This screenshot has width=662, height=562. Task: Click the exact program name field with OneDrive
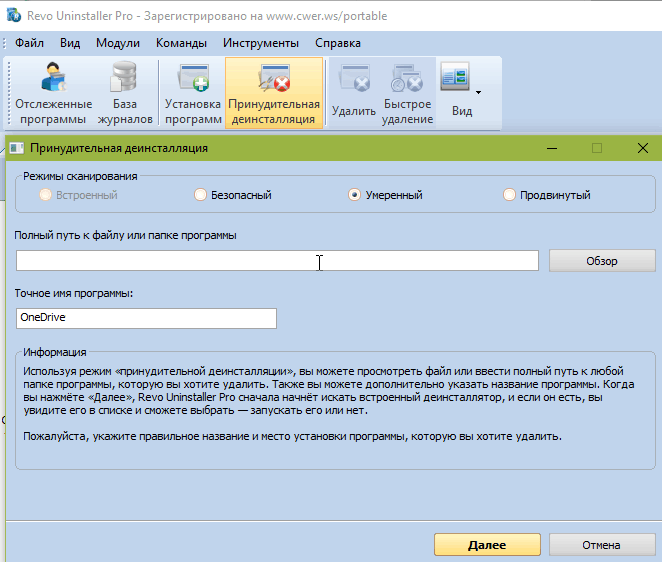point(146,318)
